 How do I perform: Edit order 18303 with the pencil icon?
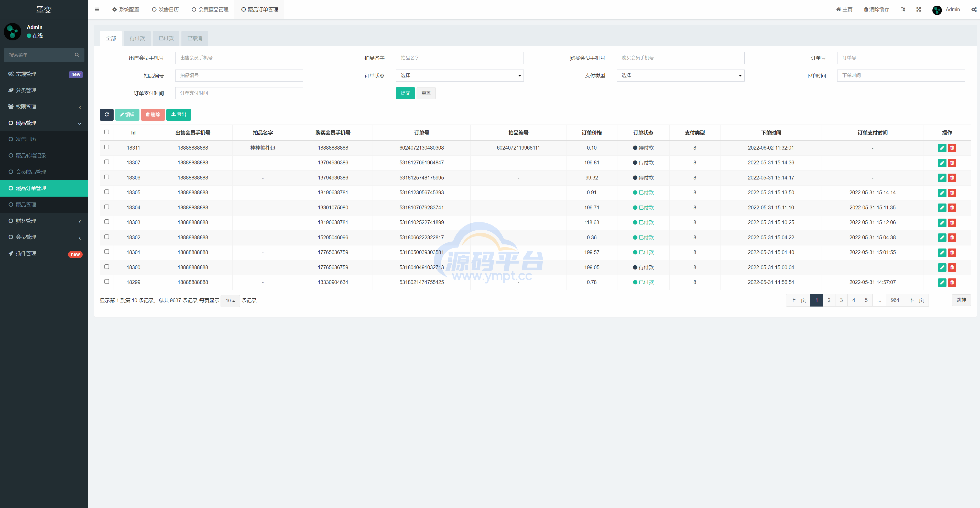942,222
